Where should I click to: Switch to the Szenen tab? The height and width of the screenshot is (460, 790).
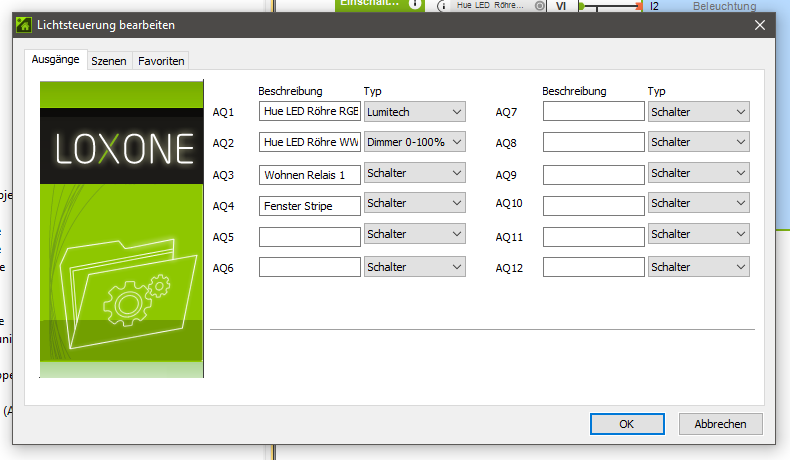coord(109,61)
